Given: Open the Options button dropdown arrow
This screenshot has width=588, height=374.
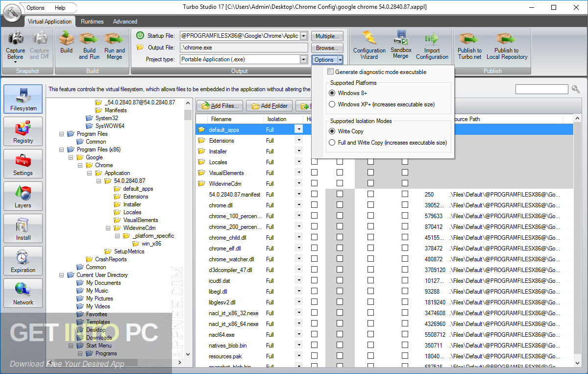Looking at the screenshot, I should coord(340,60).
